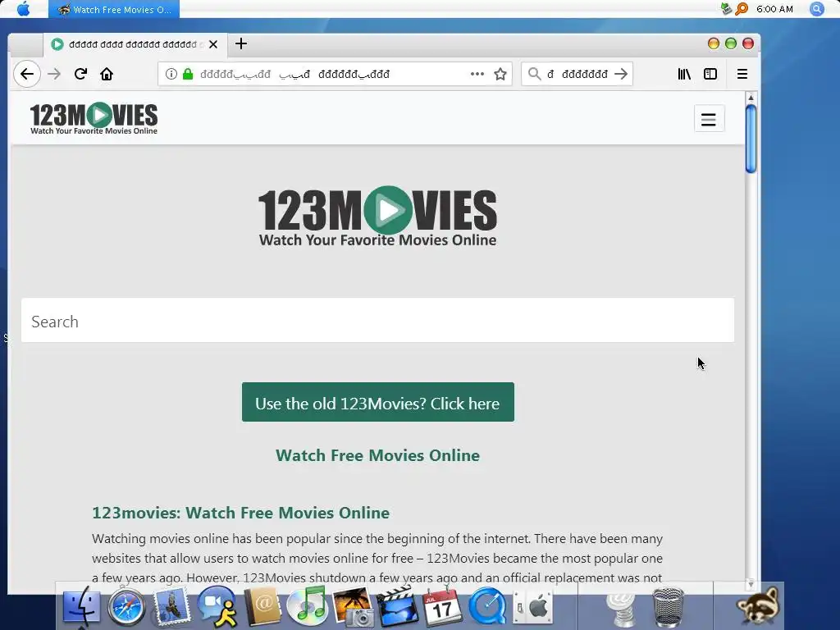Toggle the sidebar view icon

[x=710, y=74]
